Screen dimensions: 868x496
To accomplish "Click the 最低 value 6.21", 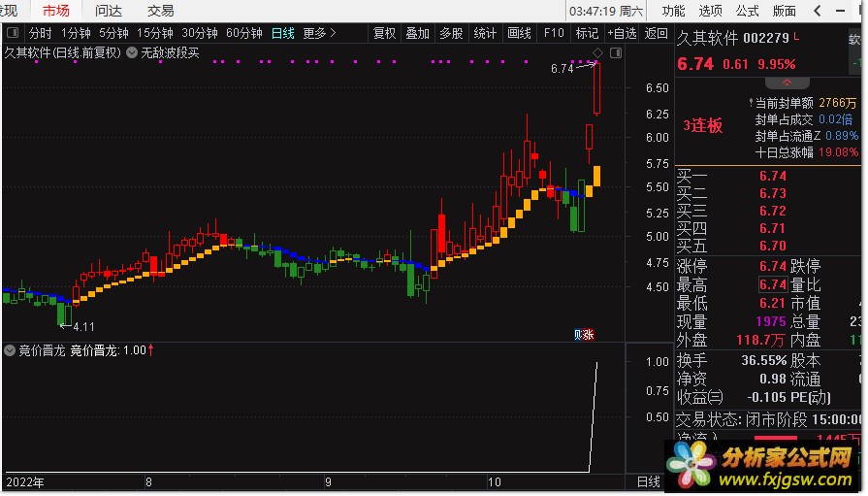I will click(x=772, y=303).
